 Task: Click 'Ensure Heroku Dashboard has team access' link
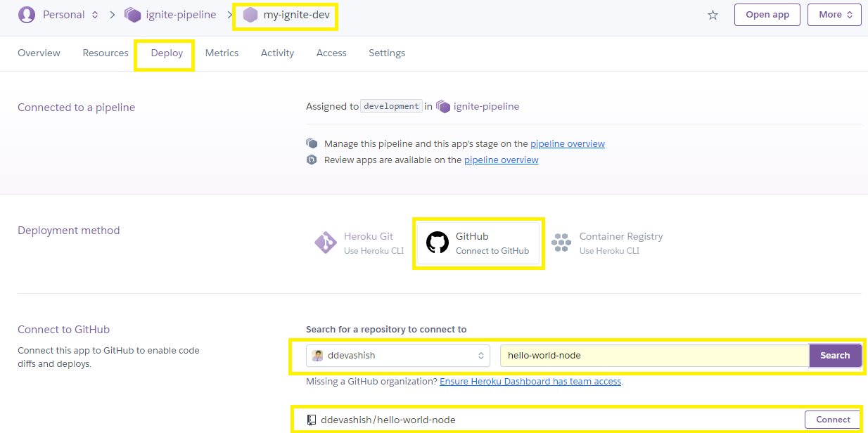[x=530, y=381]
